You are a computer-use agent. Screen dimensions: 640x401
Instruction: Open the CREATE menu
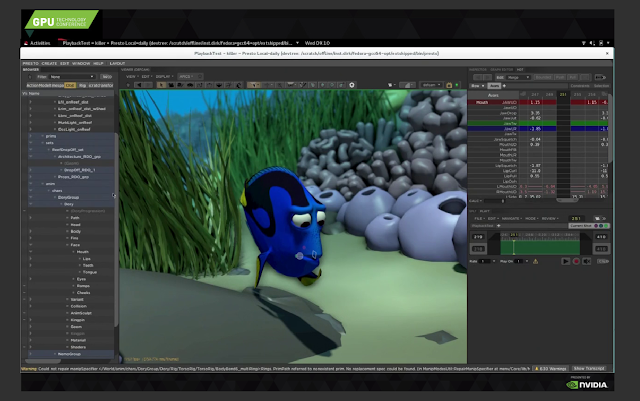point(49,63)
